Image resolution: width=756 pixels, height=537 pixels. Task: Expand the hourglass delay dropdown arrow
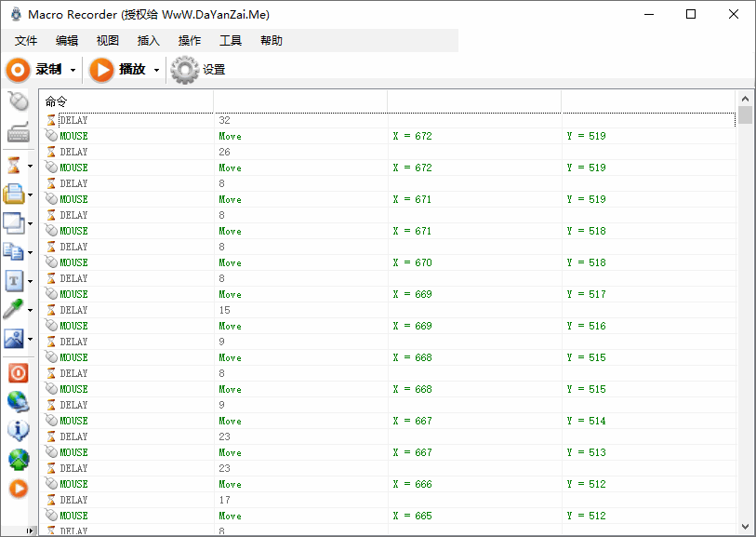30,167
